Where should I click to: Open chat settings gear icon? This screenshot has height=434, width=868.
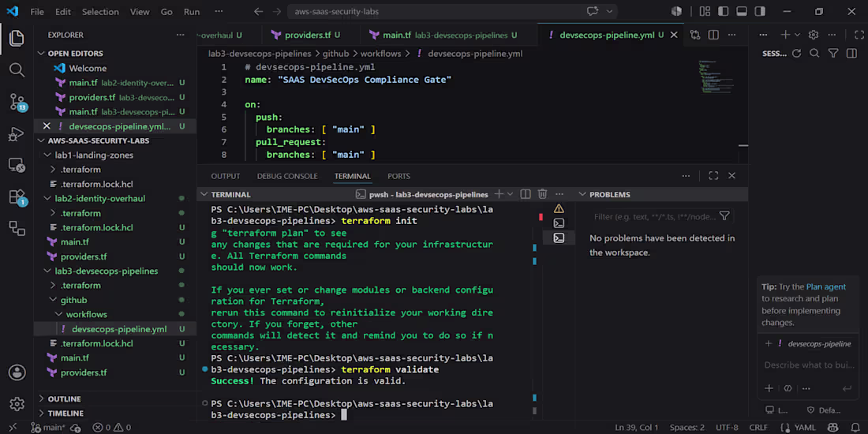(x=814, y=35)
